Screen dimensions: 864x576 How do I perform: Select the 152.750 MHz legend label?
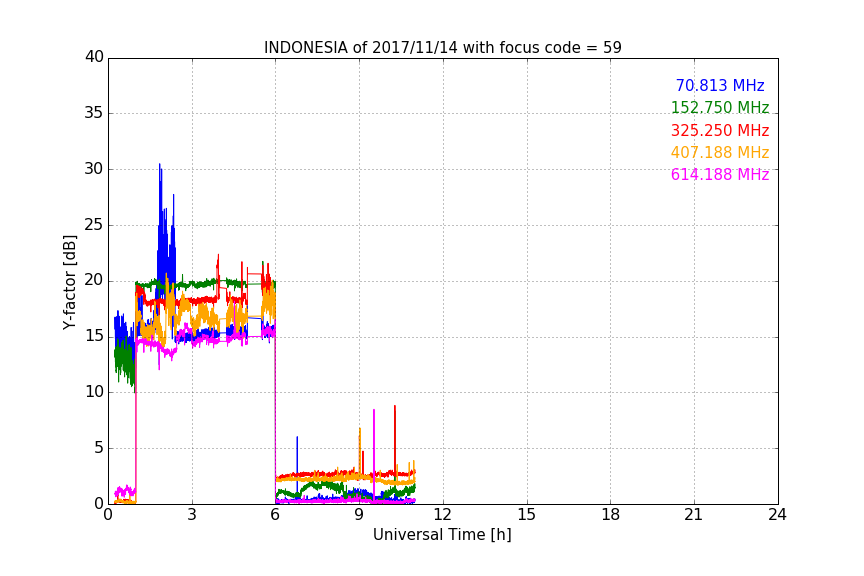tap(720, 107)
